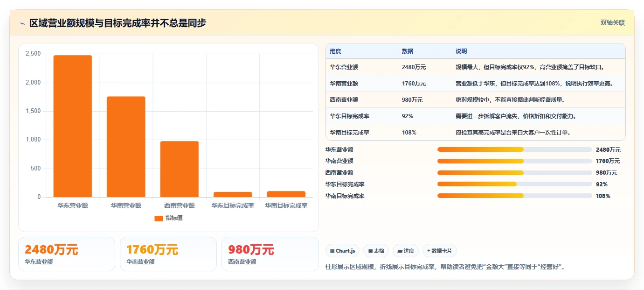Click the 华东目标完成率 bar in the chart
644x290 pixels.
pos(233,194)
